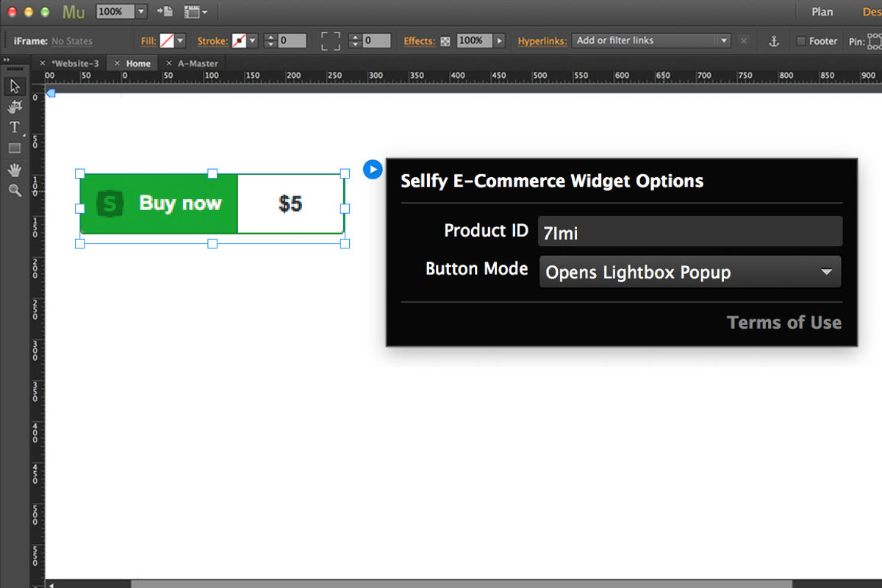The height and width of the screenshot is (588, 882).
Task: Switch to Plan view
Action: 822,12
